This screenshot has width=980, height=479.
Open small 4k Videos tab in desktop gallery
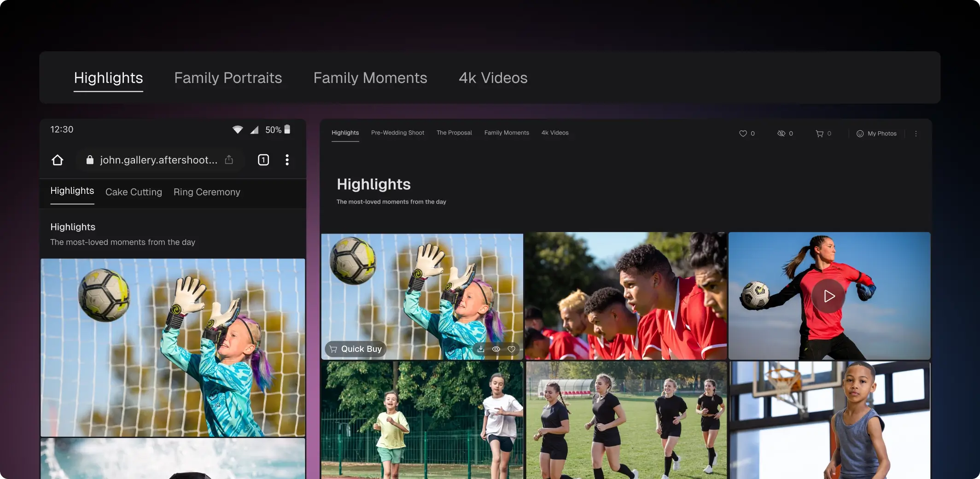(555, 133)
